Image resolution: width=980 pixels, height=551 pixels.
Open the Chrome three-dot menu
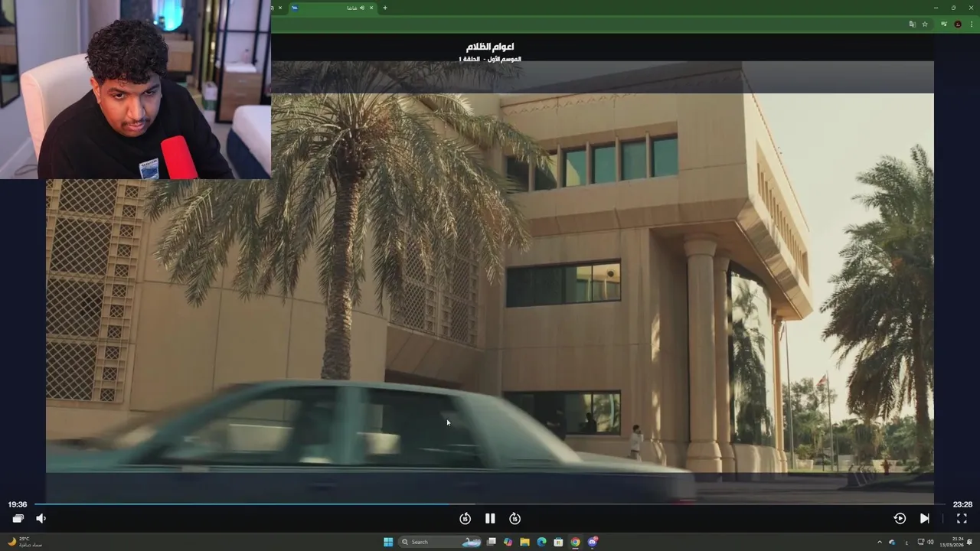972,24
